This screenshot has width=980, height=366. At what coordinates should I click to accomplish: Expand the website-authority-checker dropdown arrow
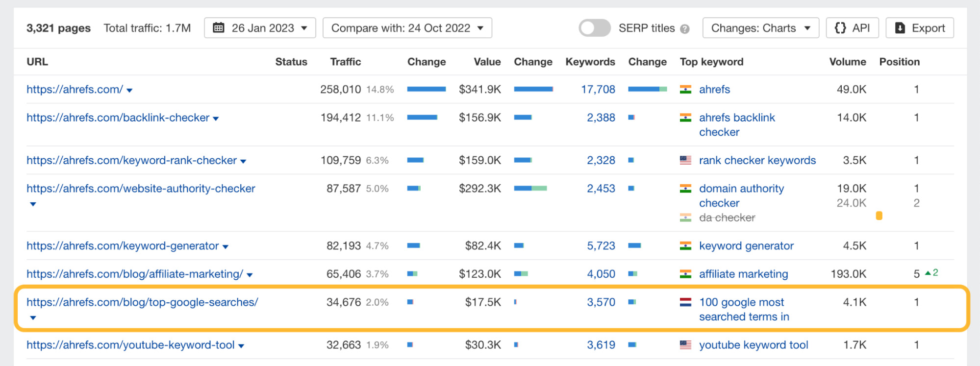pos(33,204)
